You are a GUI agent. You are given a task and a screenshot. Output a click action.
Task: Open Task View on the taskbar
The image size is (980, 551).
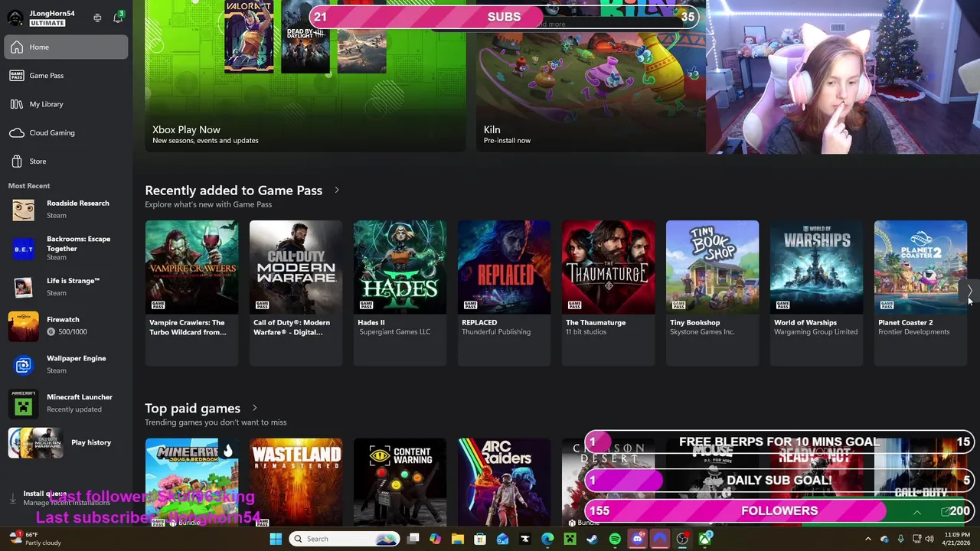(x=413, y=539)
